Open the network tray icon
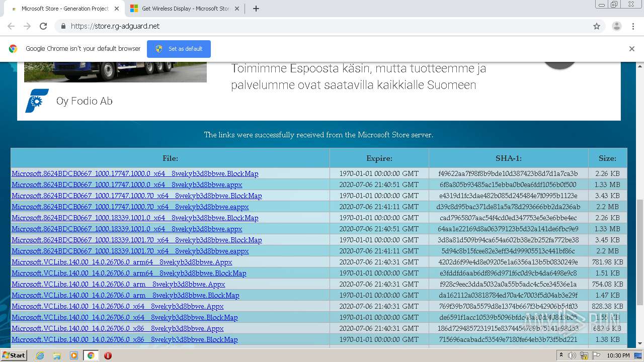 [584, 355]
